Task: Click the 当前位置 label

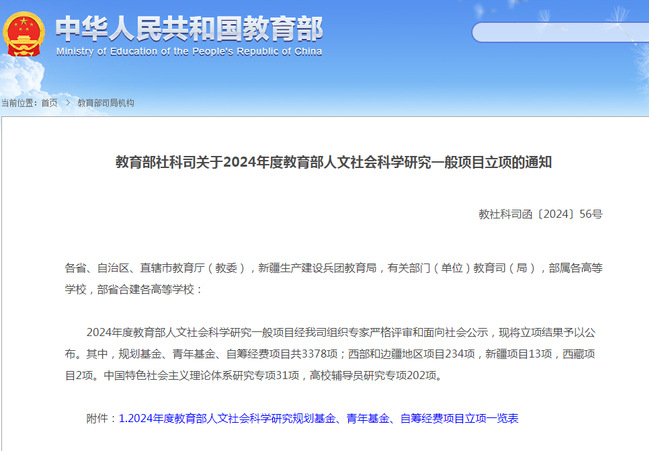Action: [19, 103]
